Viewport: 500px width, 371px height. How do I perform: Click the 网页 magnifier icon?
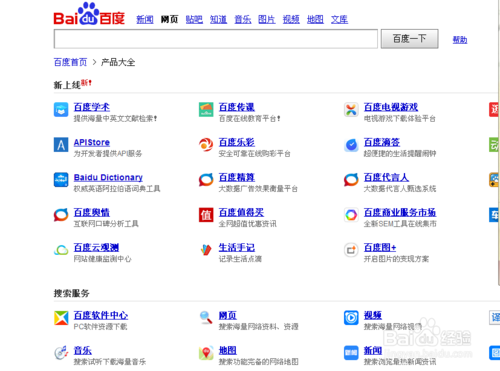pos(206,317)
